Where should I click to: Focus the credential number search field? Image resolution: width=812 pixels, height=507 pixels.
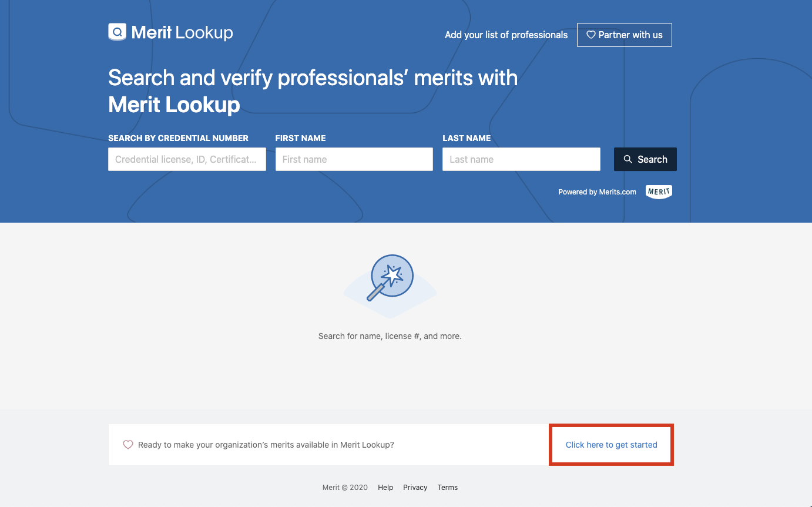[x=187, y=159]
